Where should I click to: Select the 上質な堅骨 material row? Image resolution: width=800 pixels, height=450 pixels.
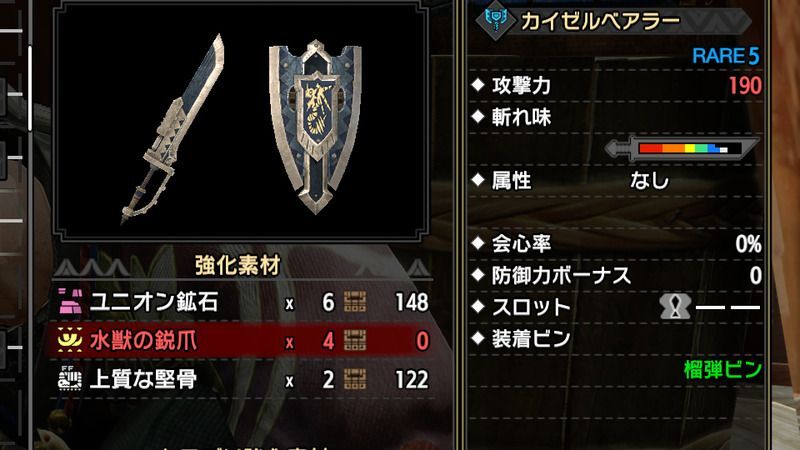tap(243, 379)
